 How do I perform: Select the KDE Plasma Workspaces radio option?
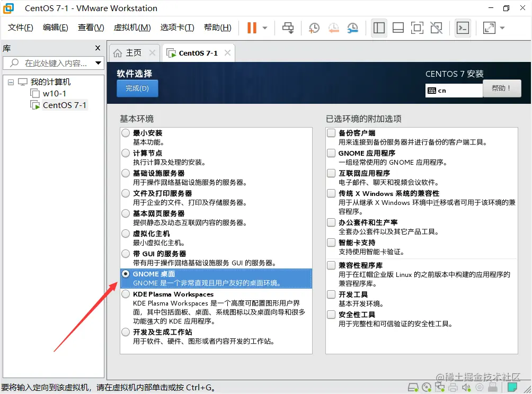point(126,294)
